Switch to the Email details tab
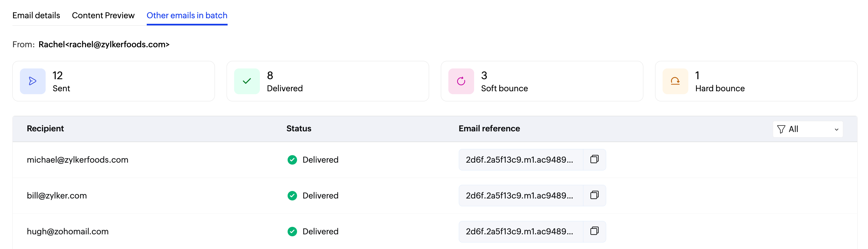 coord(36,16)
